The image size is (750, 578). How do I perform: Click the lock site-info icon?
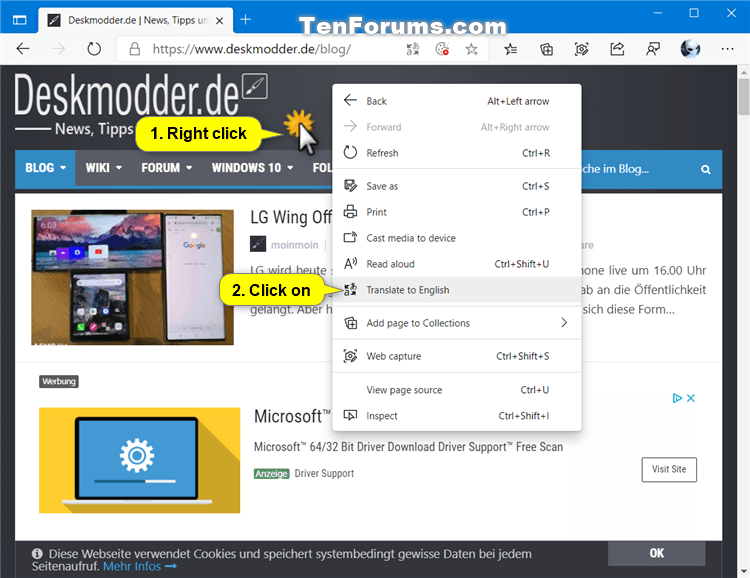(x=135, y=49)
